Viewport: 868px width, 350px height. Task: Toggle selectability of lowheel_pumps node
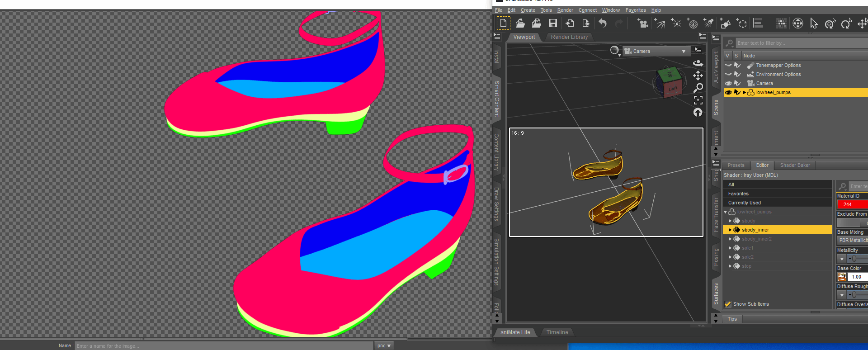click(737, 92)
